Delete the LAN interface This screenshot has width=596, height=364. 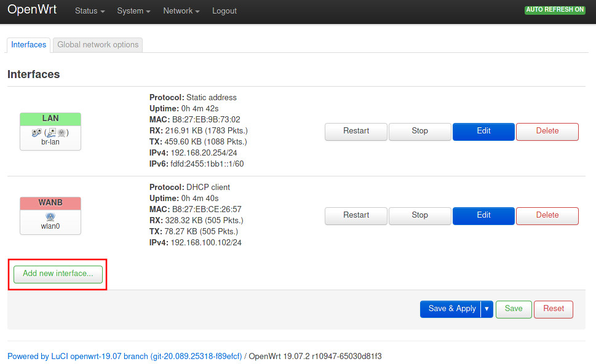click(547, 132)
